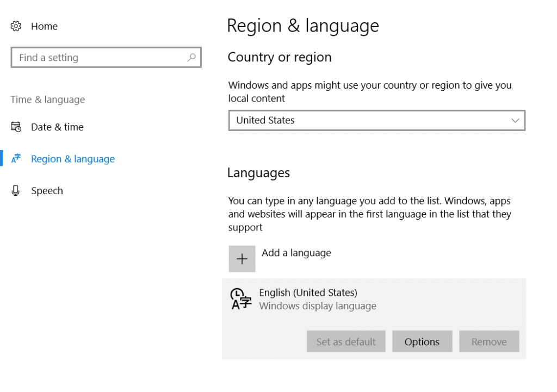Open Options for English (United States)
The width and height of the screenshot is (557, 392).
[x=422, y=341]
